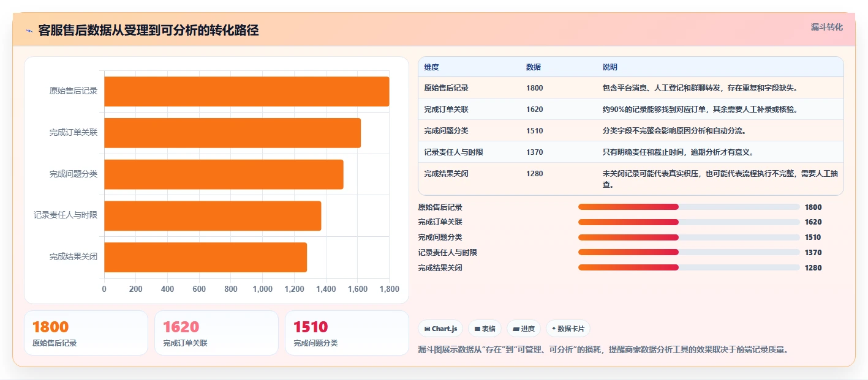
Task: Click the 完成订单关联 cell in the table
Action: pos(446,110)
